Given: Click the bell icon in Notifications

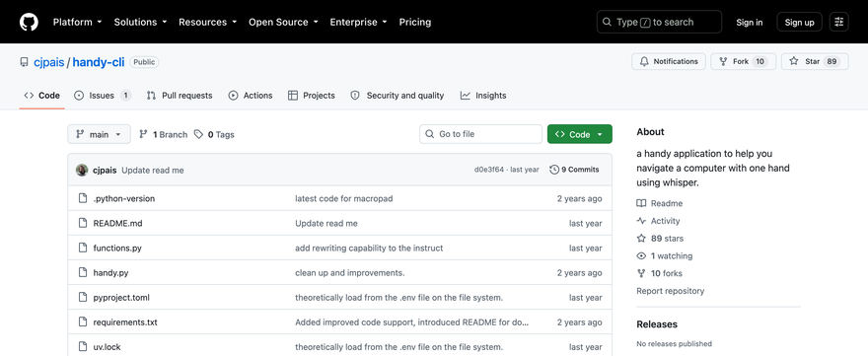Looking at the screenshot, I should click(x=644, y=61).
